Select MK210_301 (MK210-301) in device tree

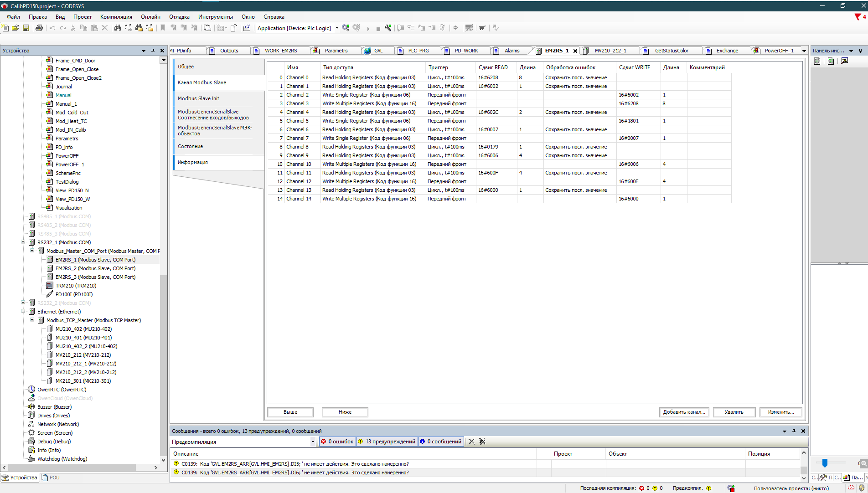coord(83,381)
